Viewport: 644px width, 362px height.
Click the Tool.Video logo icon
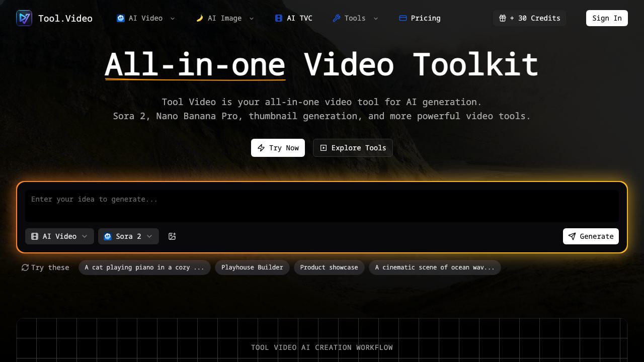[x=24, y=18]
